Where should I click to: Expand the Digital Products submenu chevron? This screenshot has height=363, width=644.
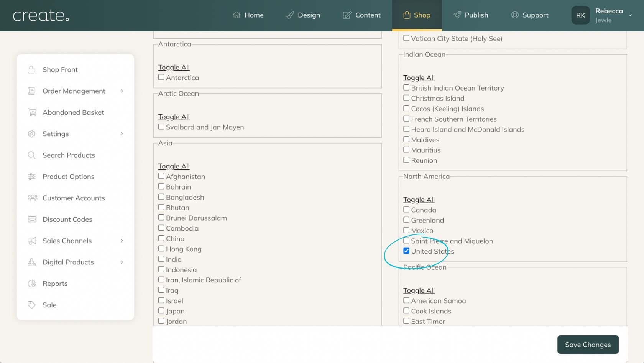pyautogui.click(x=122, y=262)
